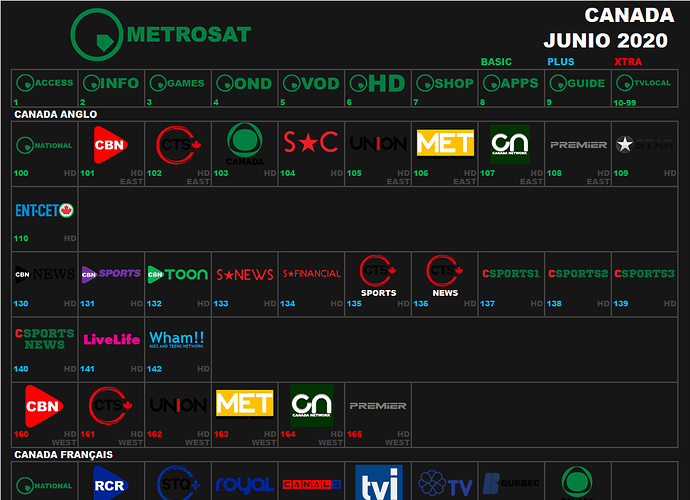Screen dimensions: 690x500
Task: Open the INFO service on channel 2
Action: 111,84
